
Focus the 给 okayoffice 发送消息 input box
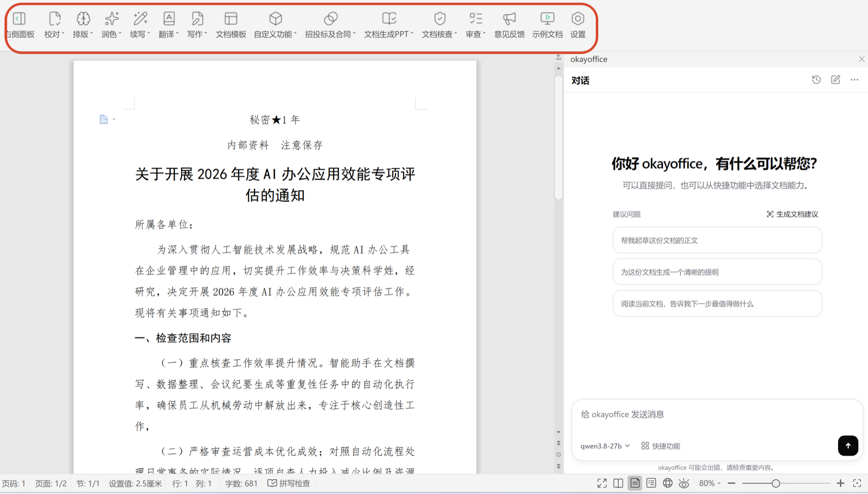pos(717,415)
